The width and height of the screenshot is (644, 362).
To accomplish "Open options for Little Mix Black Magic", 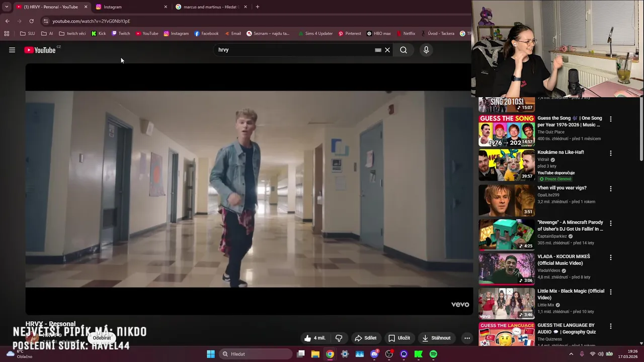I will (x=611, y=292).
